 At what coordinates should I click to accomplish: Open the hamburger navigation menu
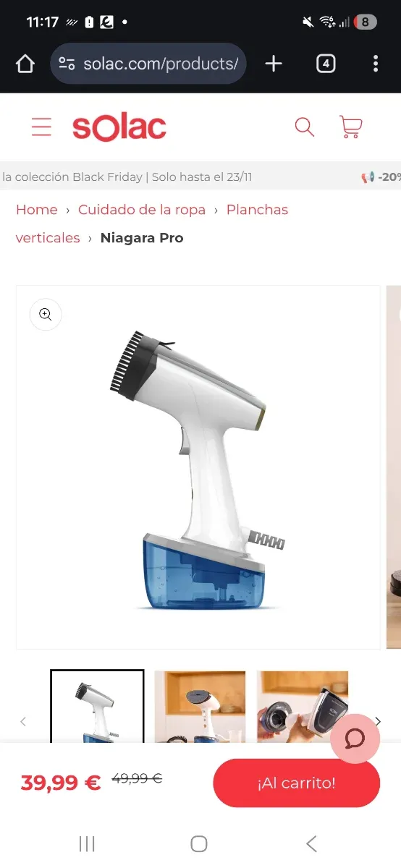pyautogui.click(x=41, y=127)
